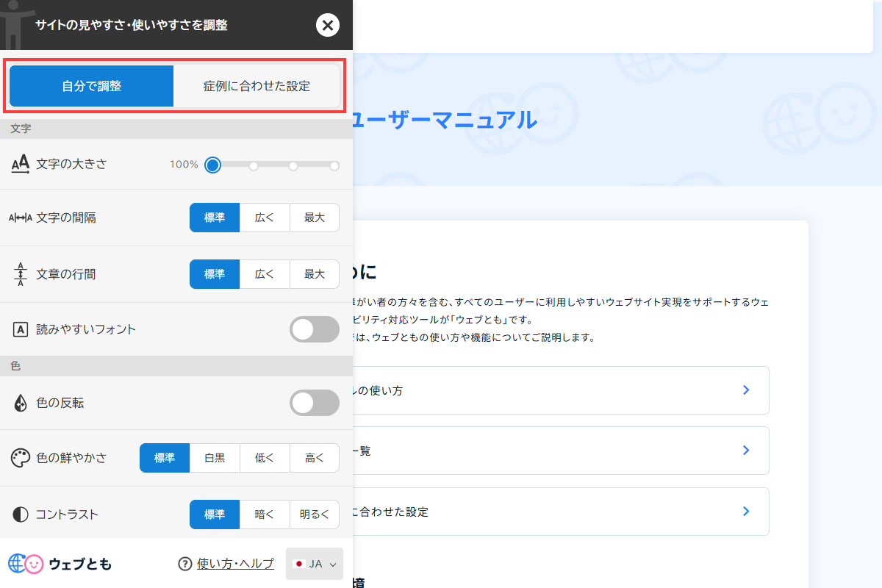This screenshot has width=882, height=588.
Task: Click the letter spacing icon beside 文字の間隔
Action: click(20, 217)
